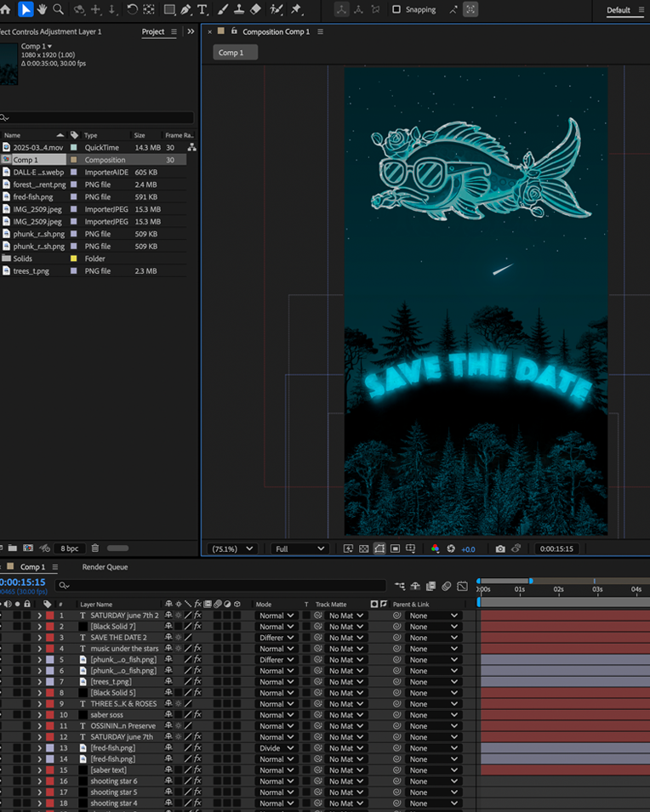Open the viewer magnification dropdown at 75.1%

click(232, 549)
